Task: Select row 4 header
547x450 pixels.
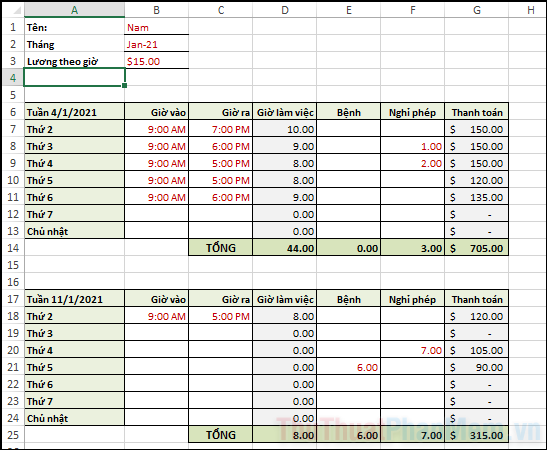Action: tap(13, 77)
